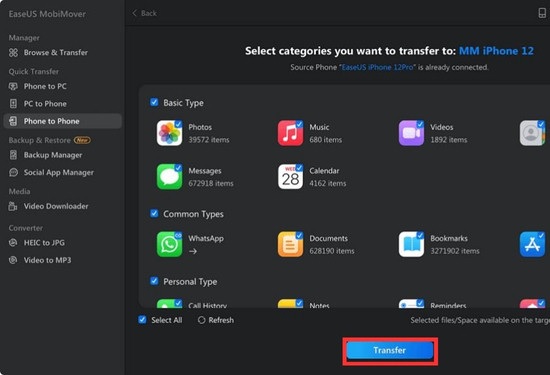Click the PC to Phone sidebar icon
Screen dimensions: 550x375
(13, 103)
